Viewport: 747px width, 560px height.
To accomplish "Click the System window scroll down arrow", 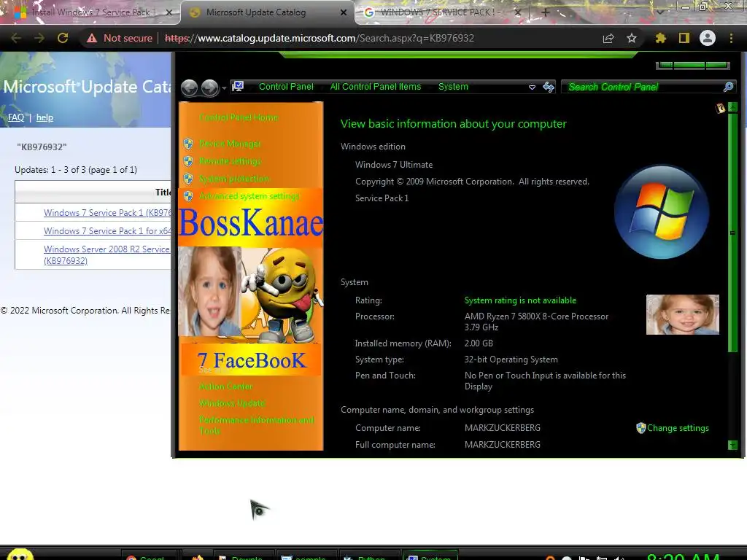I will pos(732,446).
